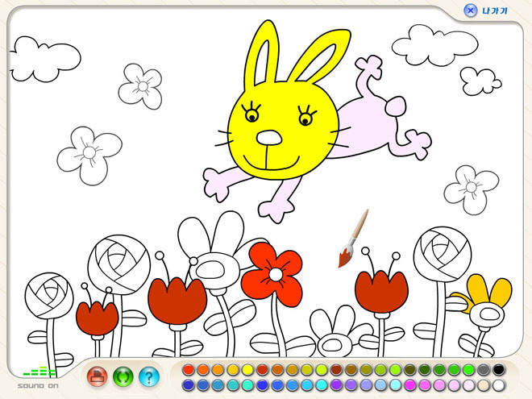Viewport: 532px width, 399px height.
Task: Click the rabbit's pink nose
Action: tap(269, 138)
